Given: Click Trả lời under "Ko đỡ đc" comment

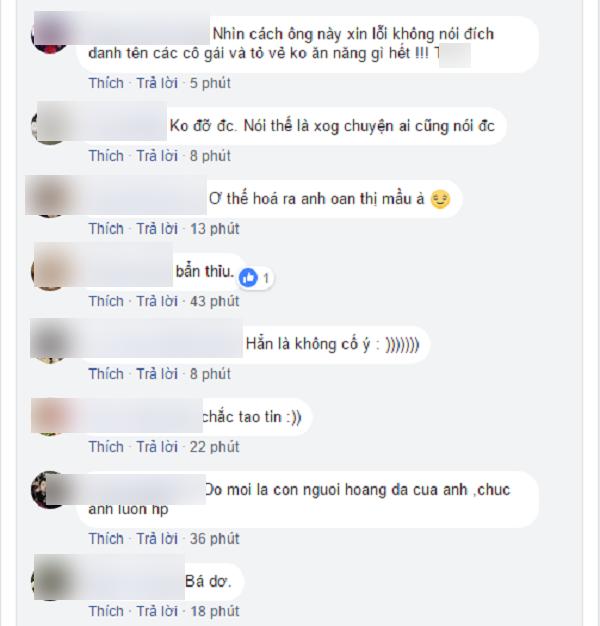Looking at the screenshot, I should point(157,156).
